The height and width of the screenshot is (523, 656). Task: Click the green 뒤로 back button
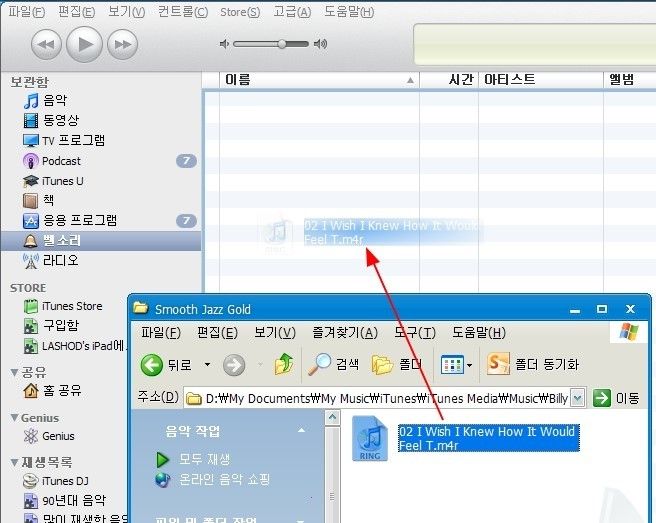[166, 365]
